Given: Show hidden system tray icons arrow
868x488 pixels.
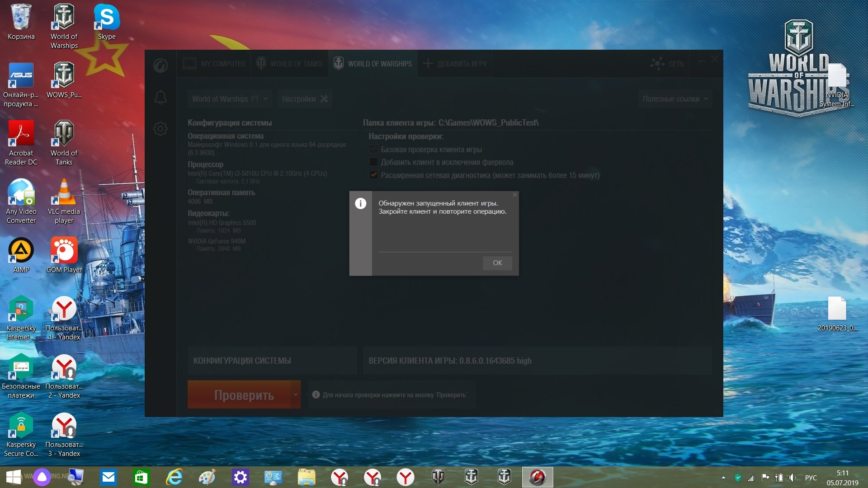Looking at the screenshot, I should (723, 478).
